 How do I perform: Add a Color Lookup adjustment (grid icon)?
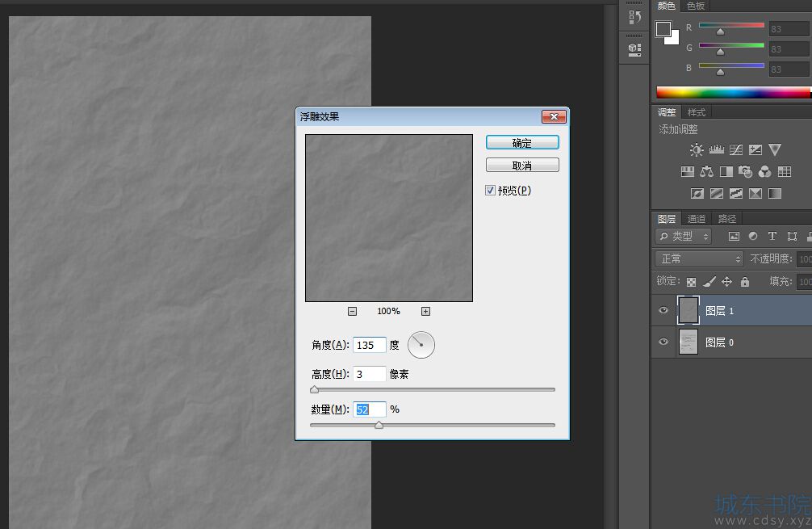785,171
